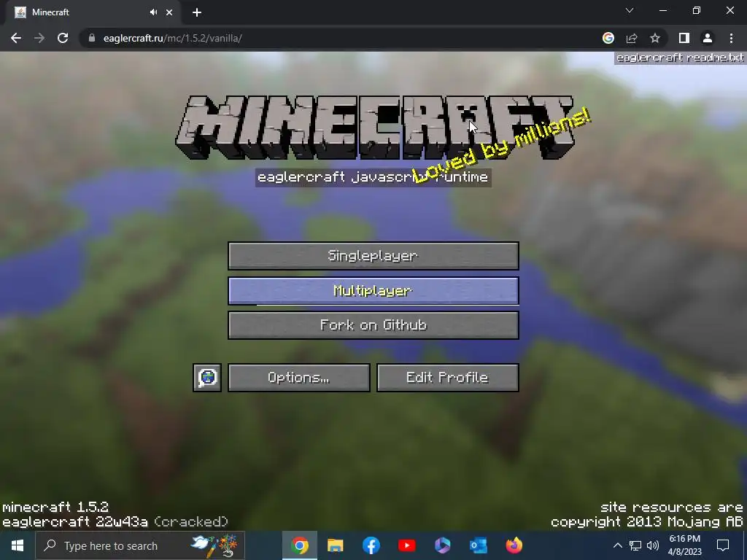The height and width of the screenshot is (560, 747).
Task: Mute the Minecraft tab audio
Action: [x=153, y=12]
